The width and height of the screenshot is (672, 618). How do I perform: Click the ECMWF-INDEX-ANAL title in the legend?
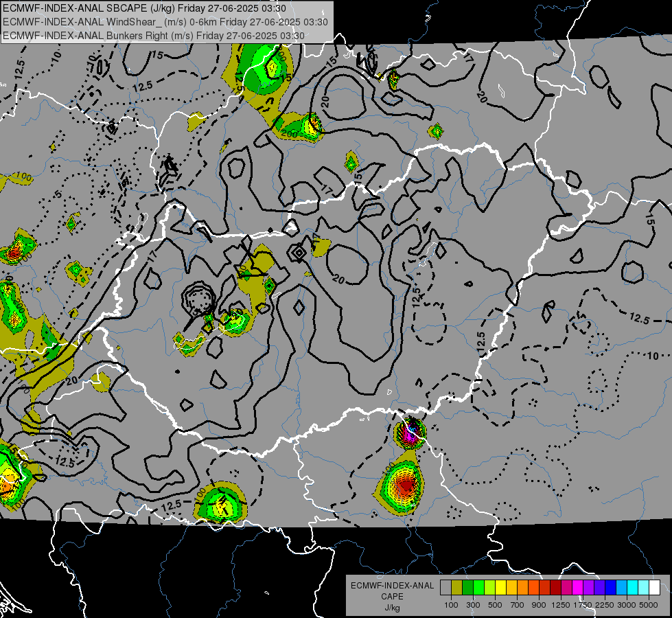392,586
